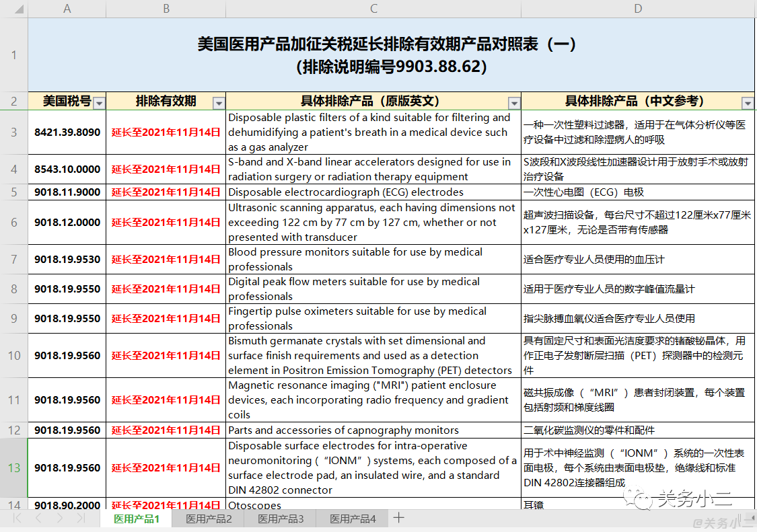Click the 具体排除产品（中文参考）header cell
Viewport: 757px width, 532px height.
(x=639, y=101)
